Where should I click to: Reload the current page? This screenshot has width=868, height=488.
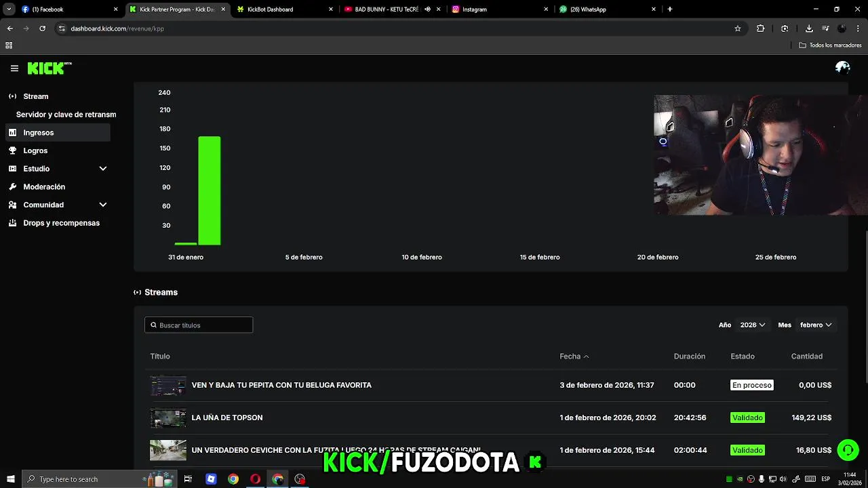coord(43,28)
